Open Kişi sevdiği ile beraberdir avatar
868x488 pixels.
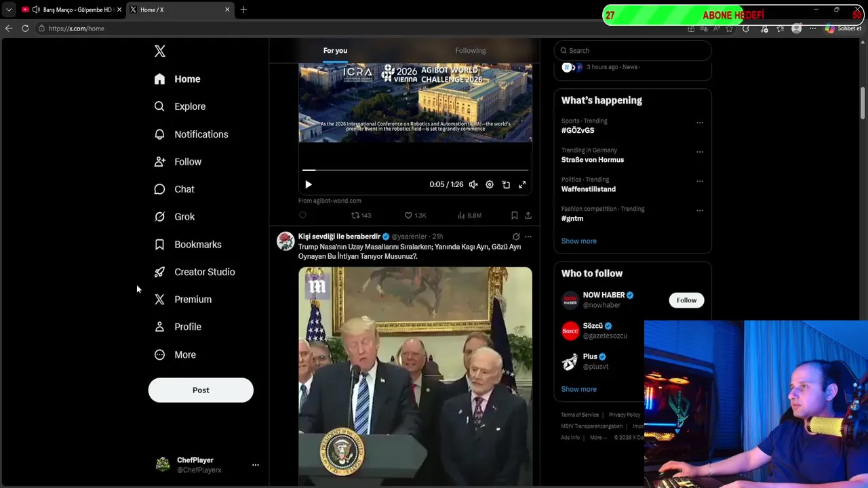click(x=285, y=241)
